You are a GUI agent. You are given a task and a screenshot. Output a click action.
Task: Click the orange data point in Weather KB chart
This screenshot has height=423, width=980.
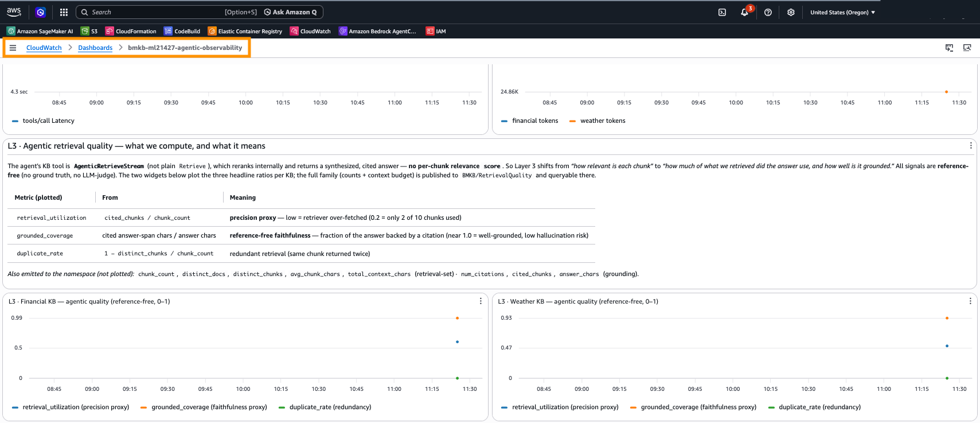point(947,318)
